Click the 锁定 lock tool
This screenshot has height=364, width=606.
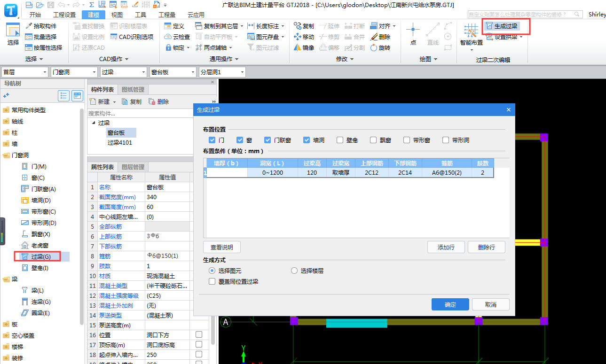177,47
